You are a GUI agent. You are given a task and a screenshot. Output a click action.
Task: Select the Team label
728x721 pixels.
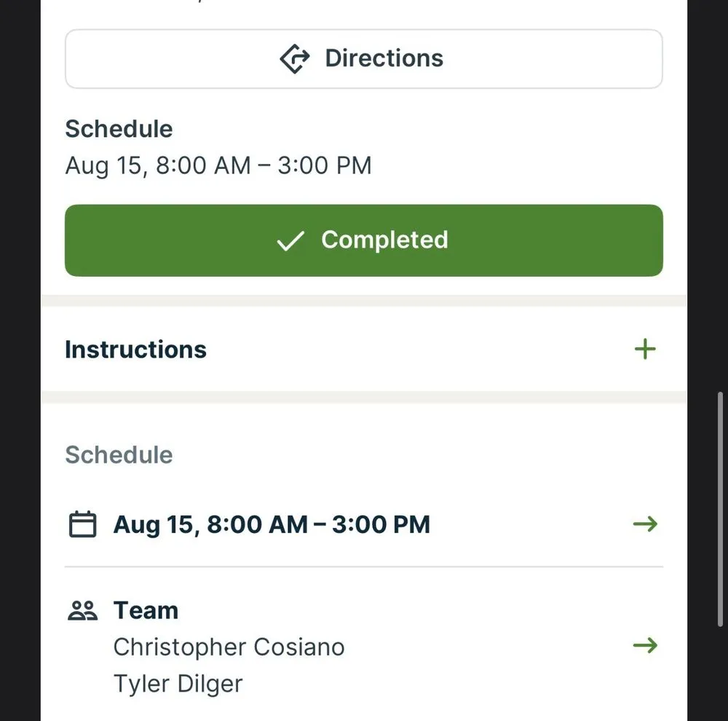click(146, 610)
